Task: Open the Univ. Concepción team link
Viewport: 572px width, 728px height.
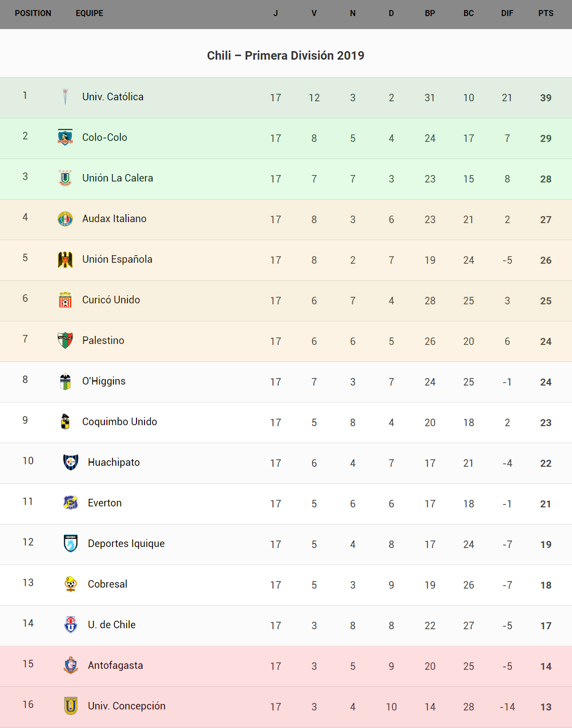Action: [126, 706]
